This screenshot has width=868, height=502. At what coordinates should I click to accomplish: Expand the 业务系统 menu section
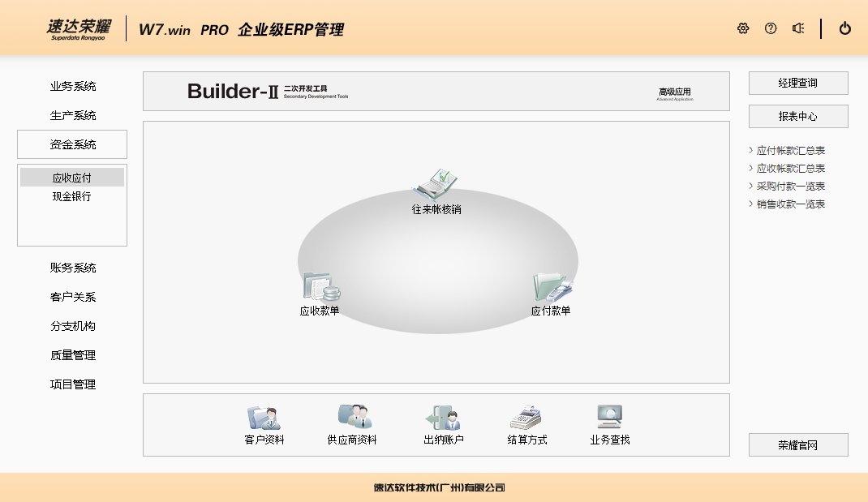click(x=72, y=86)
